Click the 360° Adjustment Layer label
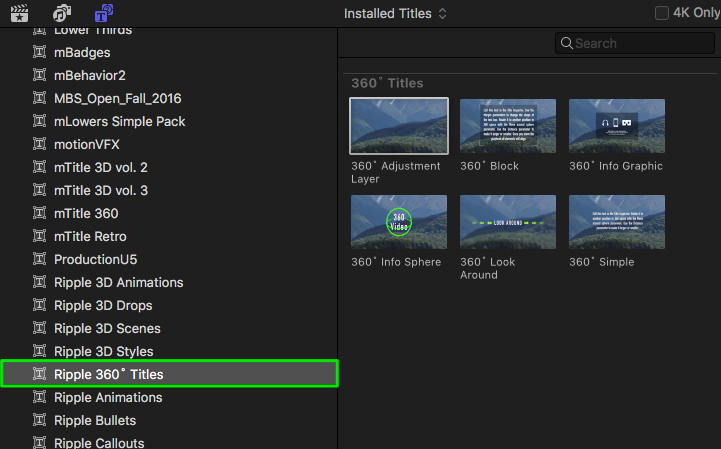 (x=395, y=172)
